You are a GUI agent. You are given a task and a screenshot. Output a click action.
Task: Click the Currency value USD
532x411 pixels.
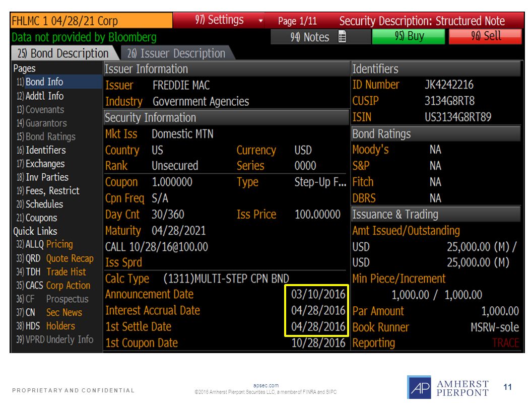(303, 150)
